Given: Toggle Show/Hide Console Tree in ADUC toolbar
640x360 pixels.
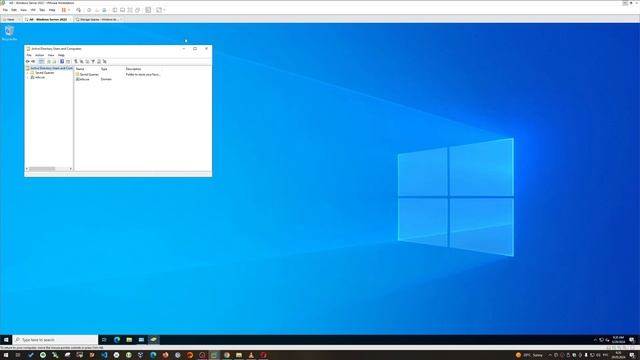Looking at the screenshot, I should pyautogui.click(x=41, y=61).
